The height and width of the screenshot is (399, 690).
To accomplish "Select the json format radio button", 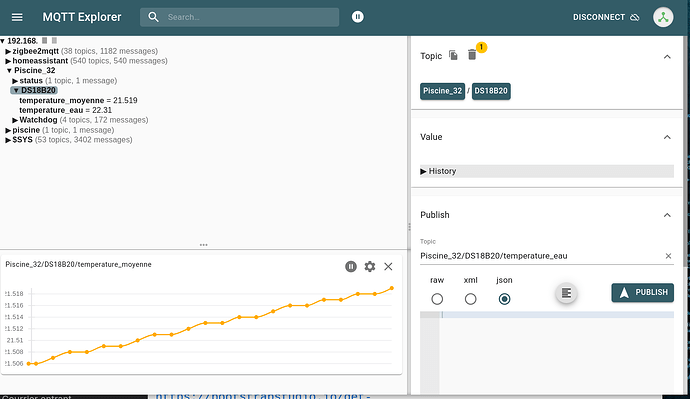I will pos(504,299).
